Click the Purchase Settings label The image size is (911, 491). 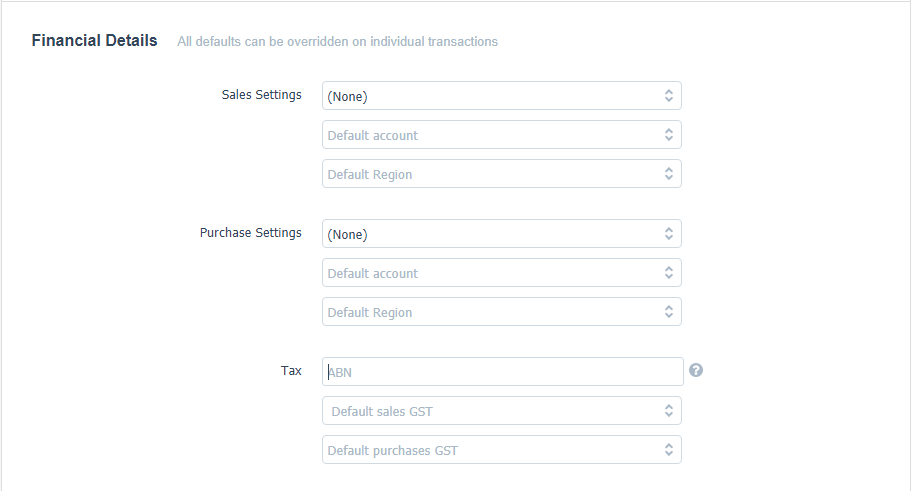250,232
